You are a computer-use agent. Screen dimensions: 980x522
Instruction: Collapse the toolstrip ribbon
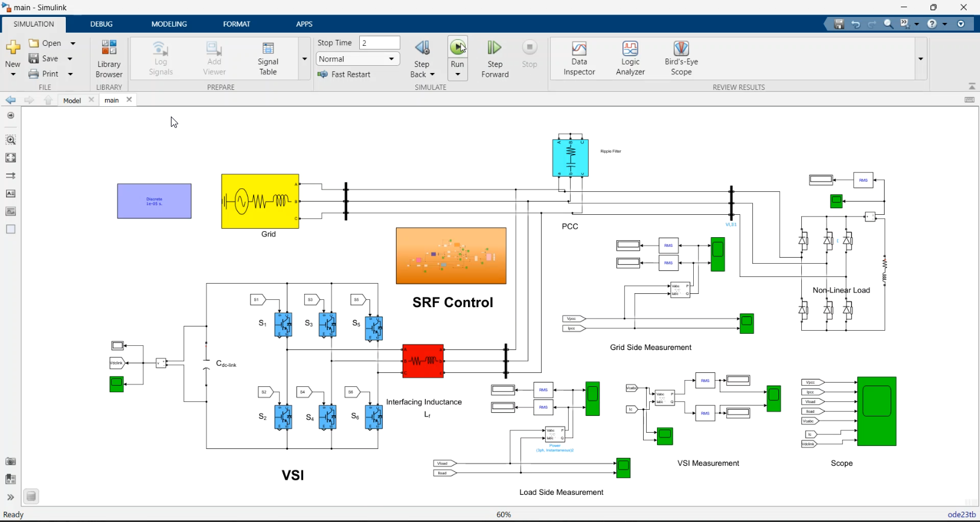(x=972, y=86)
